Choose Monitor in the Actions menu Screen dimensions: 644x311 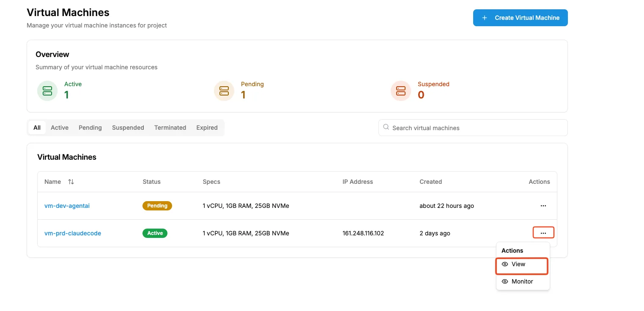[523, 281]
